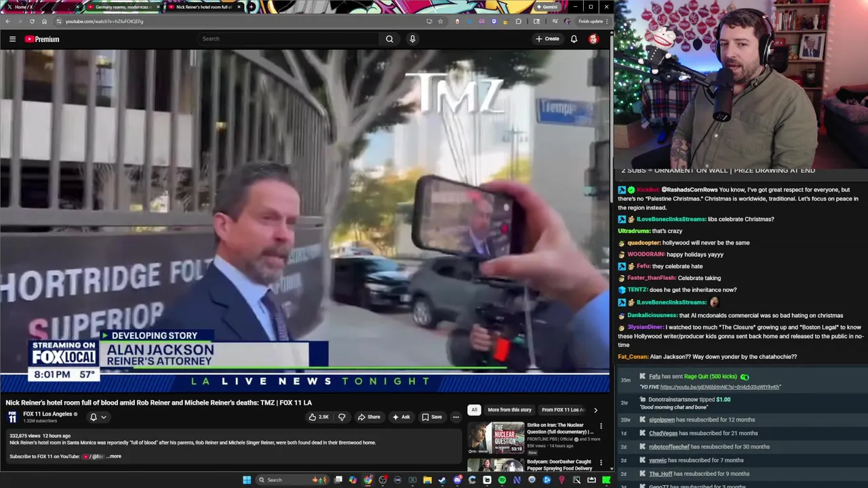The width and height of the screenshot is (868, 488).
Task: Open FOX 11 Los Angeles channel avatar
Action: click(x=12, y=417)
